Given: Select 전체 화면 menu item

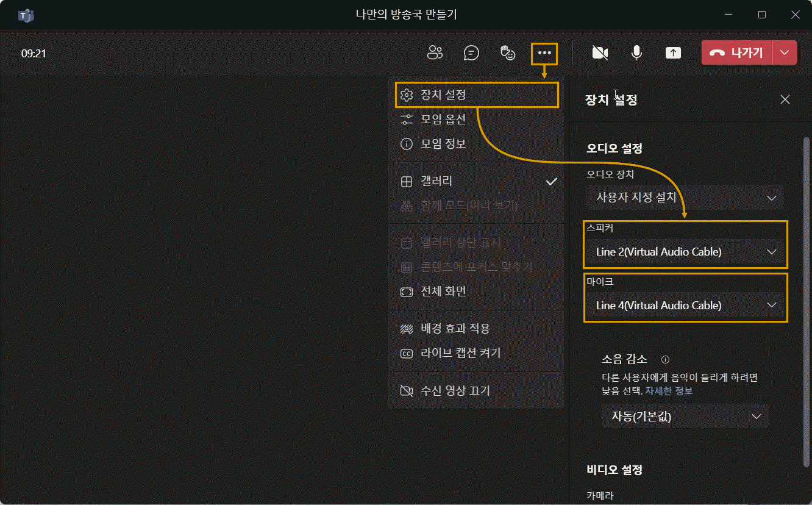Looking at the screenshot, I should tap(476, 292).
